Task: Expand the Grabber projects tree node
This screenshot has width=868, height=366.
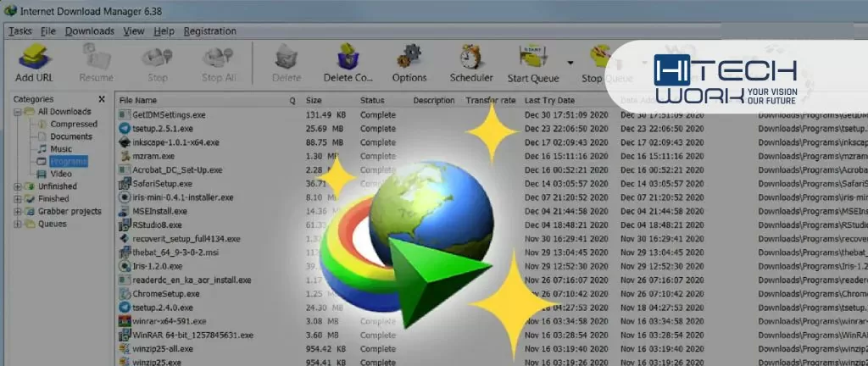Action: point(18,211)
